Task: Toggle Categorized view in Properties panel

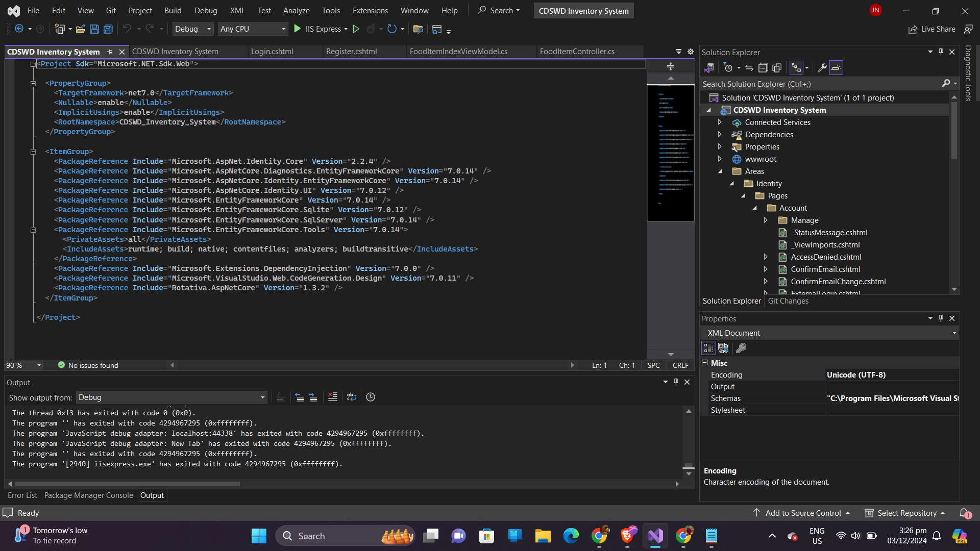Action: (708, 348)
